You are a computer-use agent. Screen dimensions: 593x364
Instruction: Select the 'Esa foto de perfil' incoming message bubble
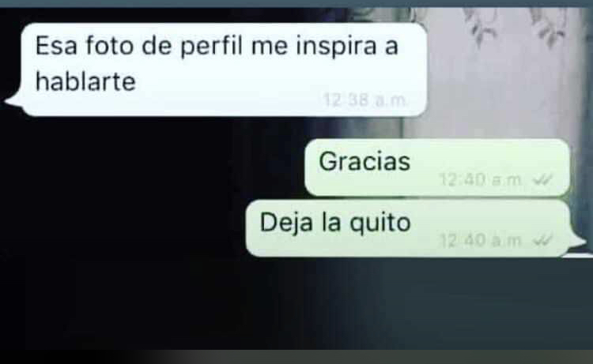[224, 69]
